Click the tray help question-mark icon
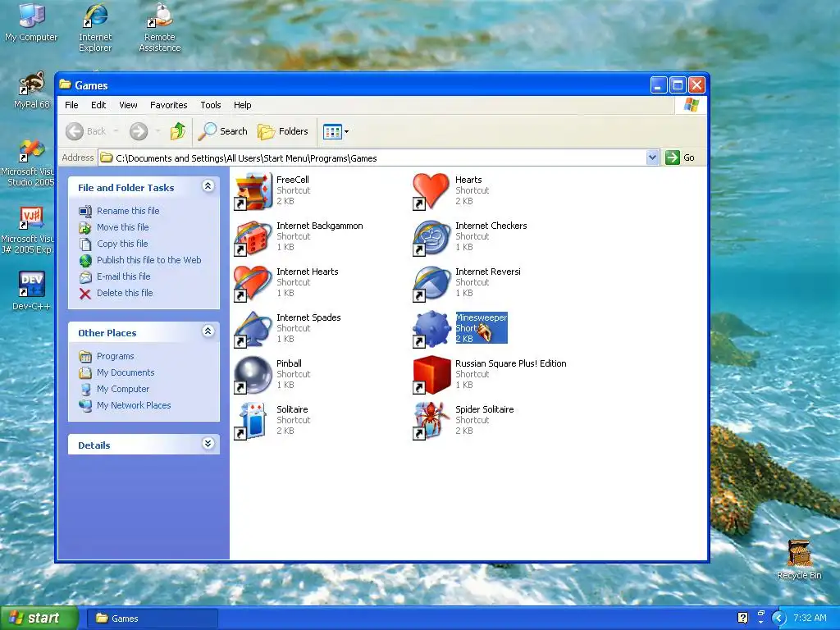This screenshot has width=840, height=630. click(742, 619)
